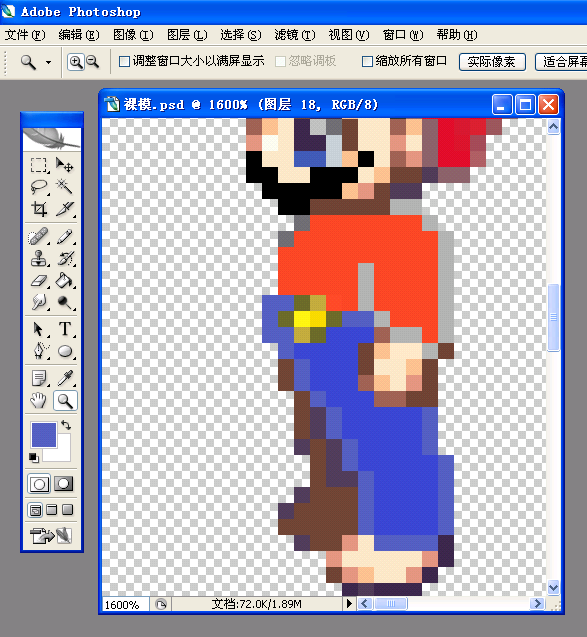Select Standard Screen mode
This screenshot has width=587, height=637.
click(x=35, y=510)
